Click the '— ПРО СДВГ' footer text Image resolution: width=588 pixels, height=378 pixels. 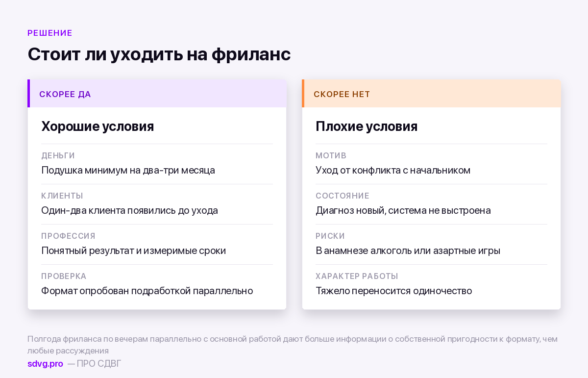(x=94, y=364)
